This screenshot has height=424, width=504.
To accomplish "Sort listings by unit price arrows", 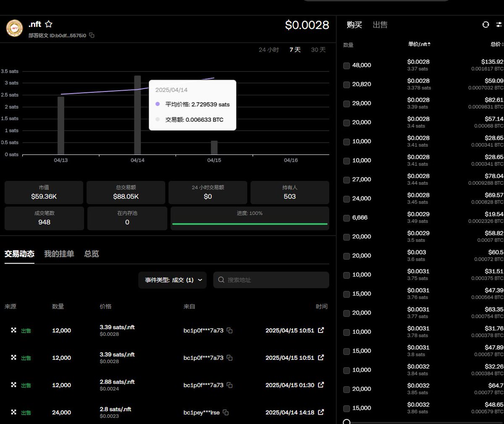I will point(429,44).
